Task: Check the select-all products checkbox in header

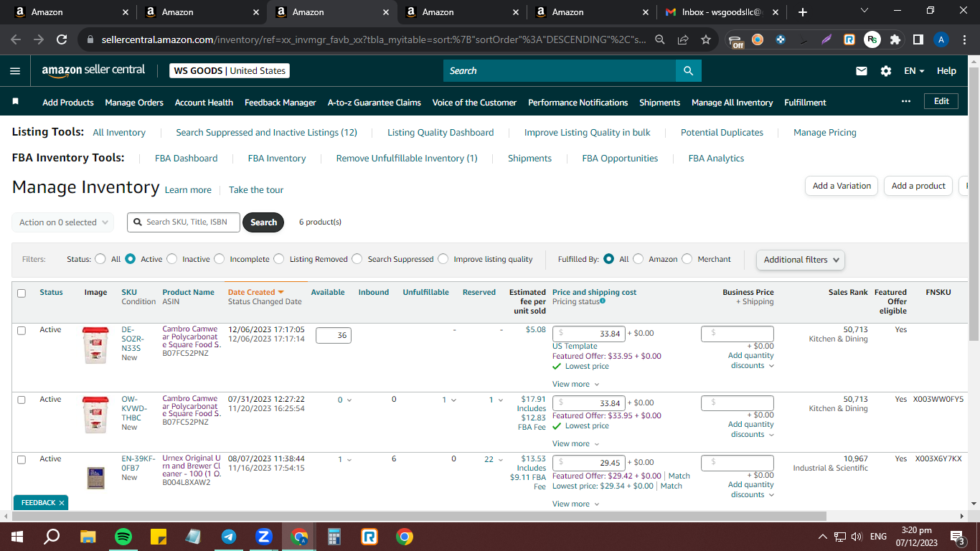Action: pos(22,293)
